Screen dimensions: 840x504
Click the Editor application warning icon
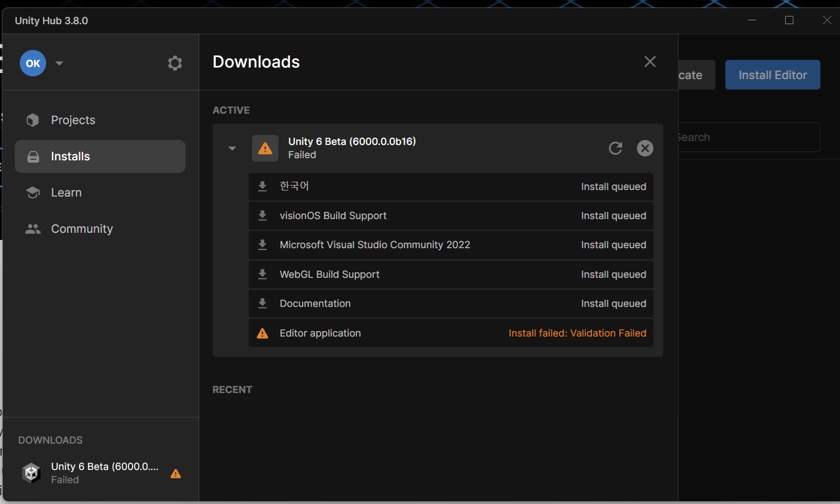pos(262,333)
